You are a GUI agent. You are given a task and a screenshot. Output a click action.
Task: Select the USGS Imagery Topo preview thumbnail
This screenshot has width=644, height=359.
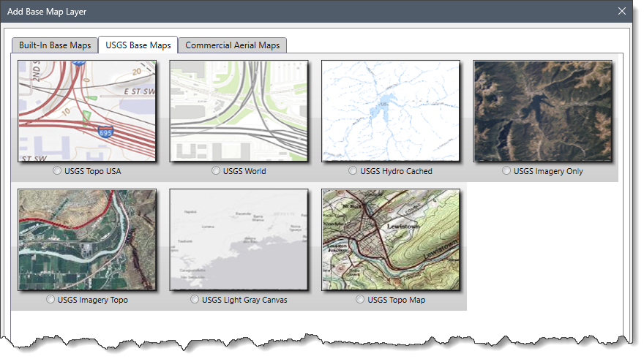[87, 240]
